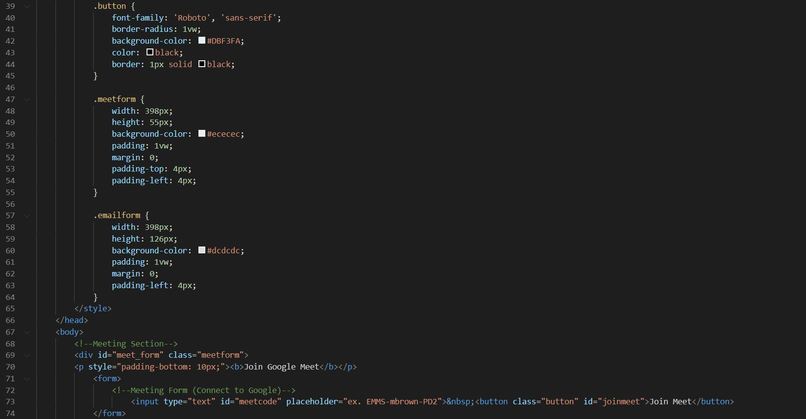The height and width of the screenshot is (419, 806).
Task: Open swatch for 'color: black' on line 43
Action: point(150,52)
